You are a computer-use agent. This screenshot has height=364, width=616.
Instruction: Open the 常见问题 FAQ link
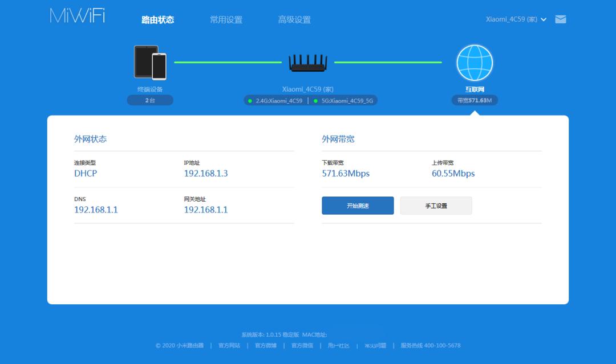[376, 345]
